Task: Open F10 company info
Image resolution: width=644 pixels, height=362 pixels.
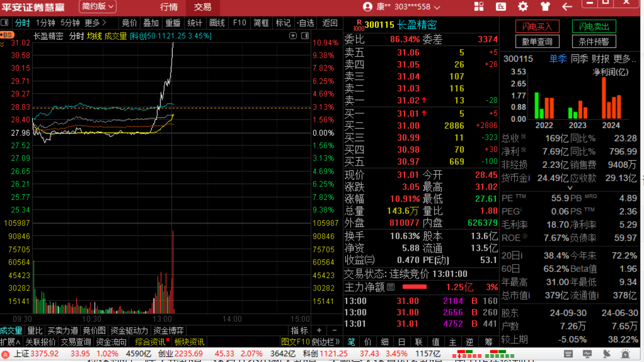Action: 239,23
